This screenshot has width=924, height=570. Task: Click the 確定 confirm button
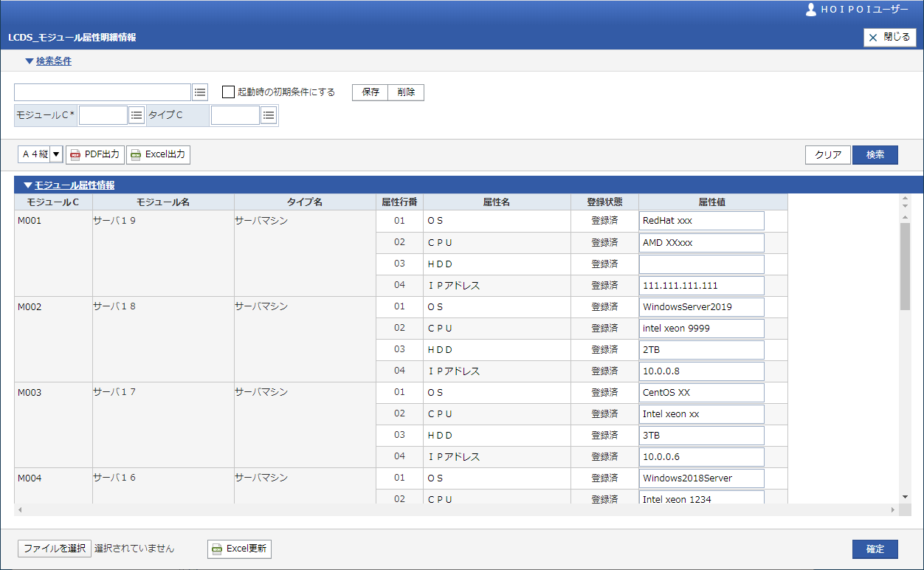pos(875,549)
